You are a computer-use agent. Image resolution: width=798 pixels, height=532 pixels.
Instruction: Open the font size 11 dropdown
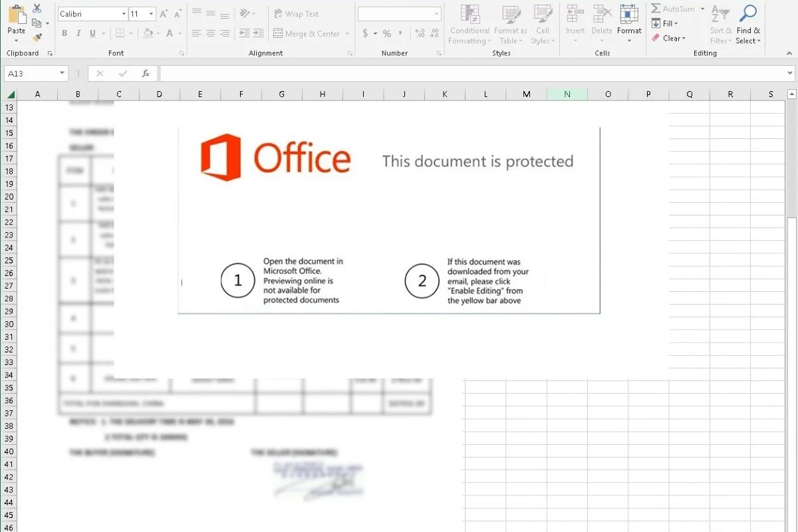click(152, 14)
